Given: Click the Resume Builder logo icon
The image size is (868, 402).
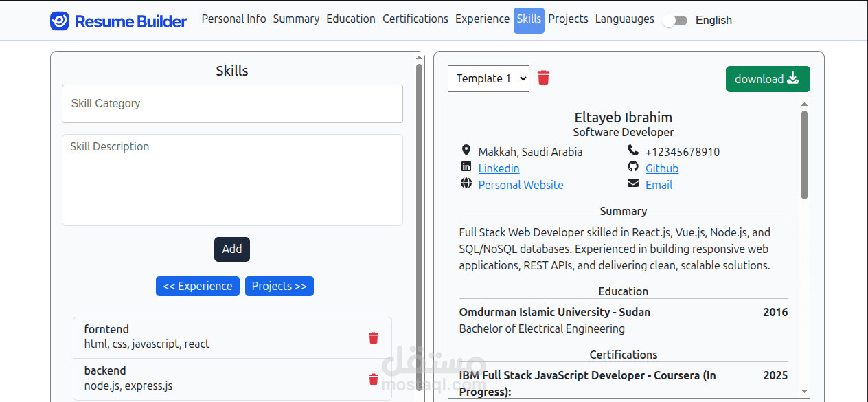Looking at the screenshot, I should (60, 21).
